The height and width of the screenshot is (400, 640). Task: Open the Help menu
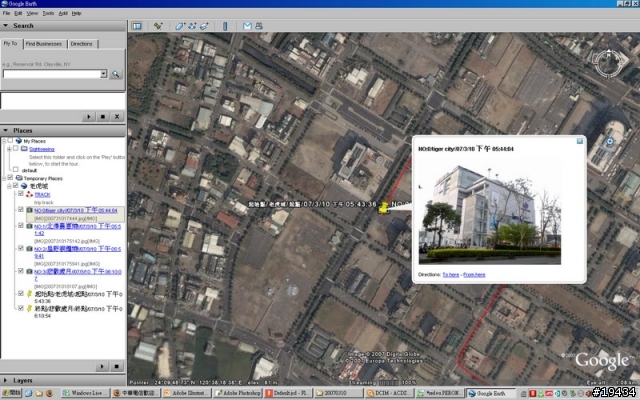pyautogui.click(x=76, y=13)
